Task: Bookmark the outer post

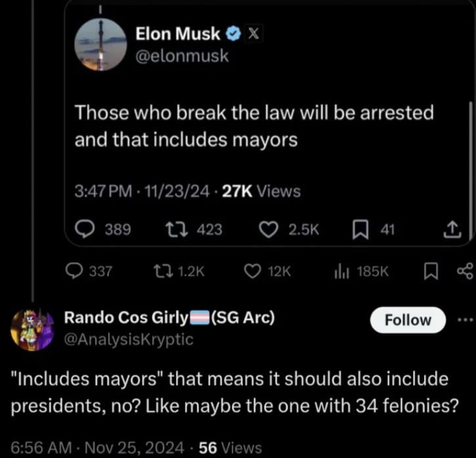Action: click(x=431, y=271)
